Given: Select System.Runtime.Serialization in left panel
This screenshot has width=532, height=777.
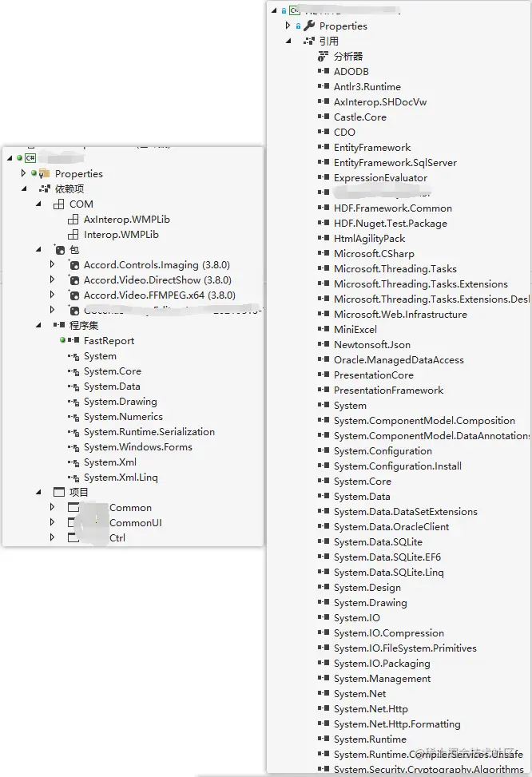Looking at the screenshot, I should pyautogui.click(x=149, y=431).
